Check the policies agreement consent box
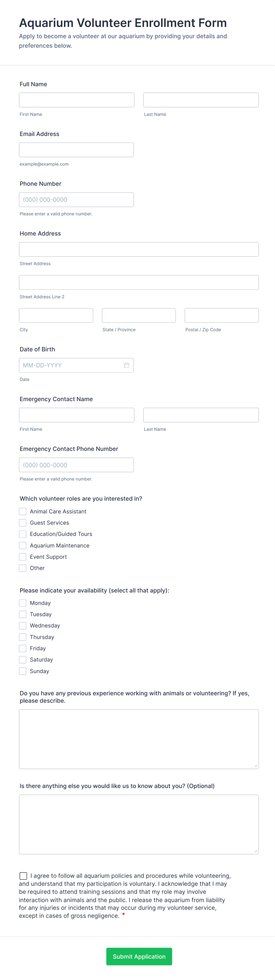The width and height of the screenshot is (275, 980). 24,876
